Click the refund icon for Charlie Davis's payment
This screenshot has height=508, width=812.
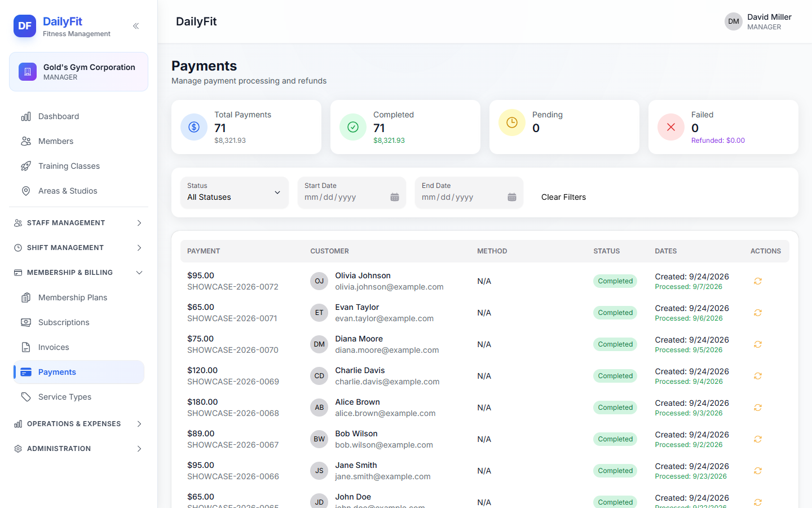click(x=758, y=376)
